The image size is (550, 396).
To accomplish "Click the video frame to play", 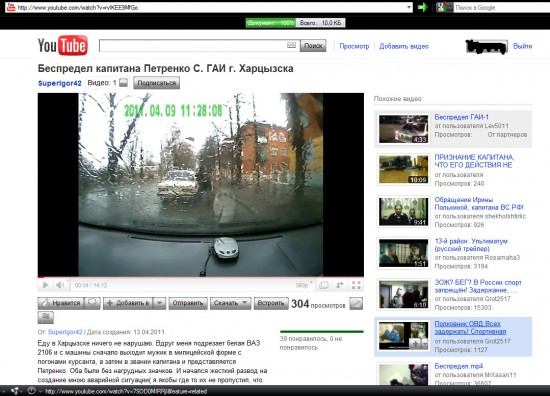I will click(x=201, y=184).
